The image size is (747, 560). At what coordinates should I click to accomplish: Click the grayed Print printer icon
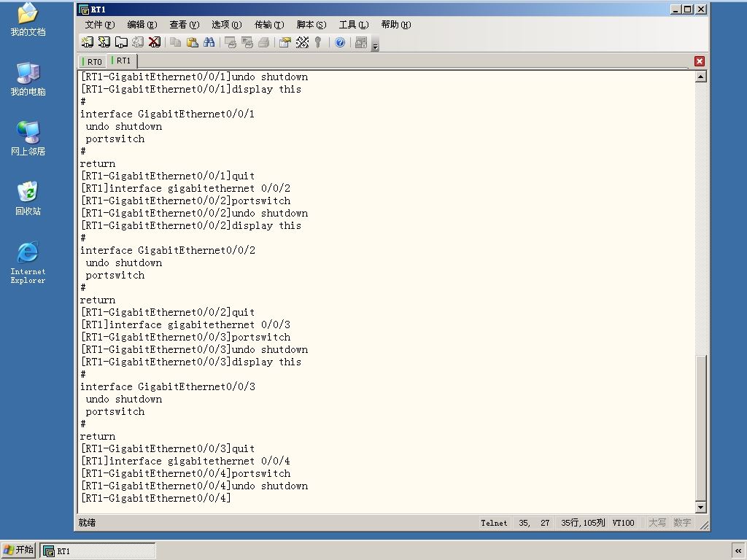point(264,42)
